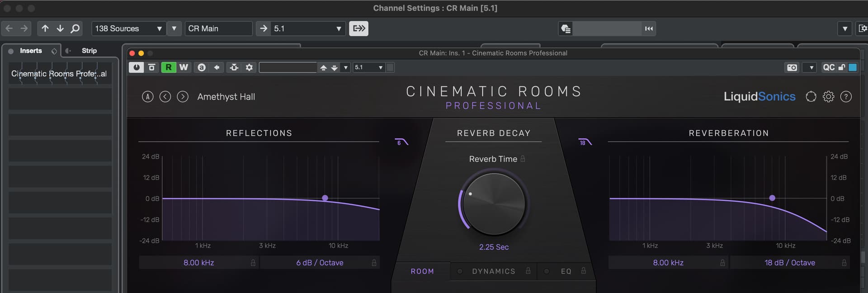Click the 2.25 Sec reverb time value
Image resolution: width=868 pixels, height=293 pixels.
(494, 247)
